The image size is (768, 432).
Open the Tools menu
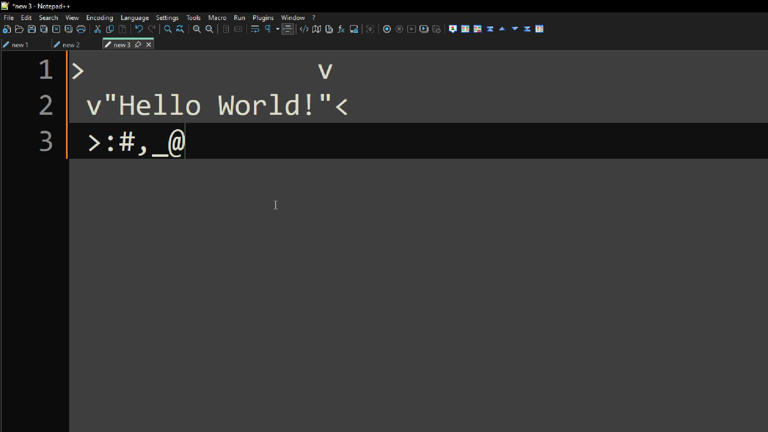193,18
